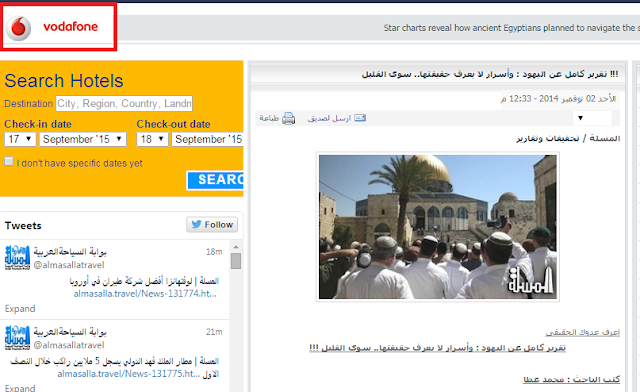Open link almasalla.travel/News-131774
Viewport: 640px width, 392px height.
coord(145,294)
